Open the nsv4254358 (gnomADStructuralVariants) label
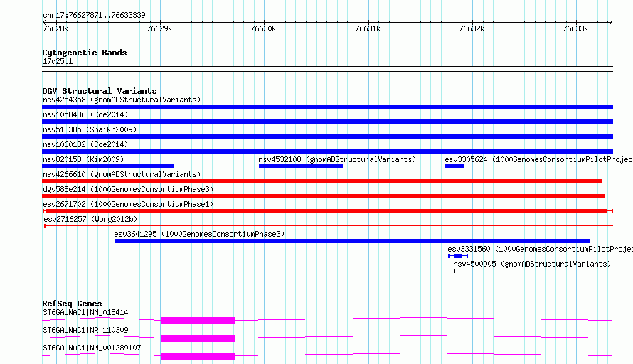The height and width of the screenshot is (364, 633). pos(122,100)
